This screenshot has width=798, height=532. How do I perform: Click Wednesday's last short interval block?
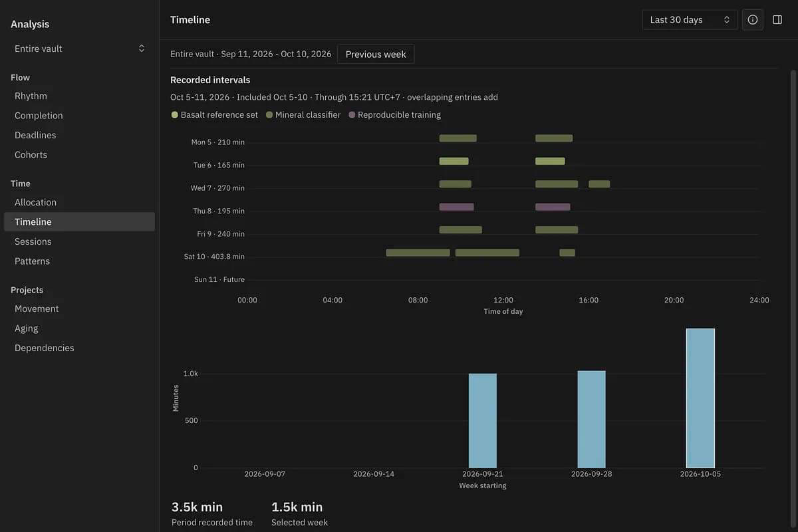[599, 184]
